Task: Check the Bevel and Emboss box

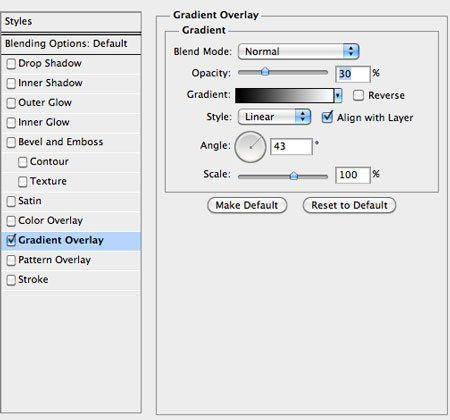Action: click(11, 142)
